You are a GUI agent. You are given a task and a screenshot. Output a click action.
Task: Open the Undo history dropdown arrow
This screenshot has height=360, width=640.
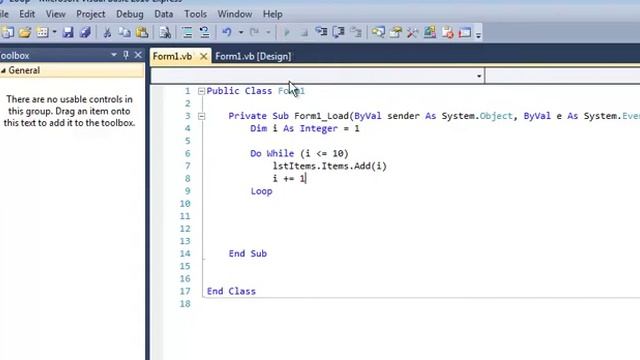tap(241, 32)
